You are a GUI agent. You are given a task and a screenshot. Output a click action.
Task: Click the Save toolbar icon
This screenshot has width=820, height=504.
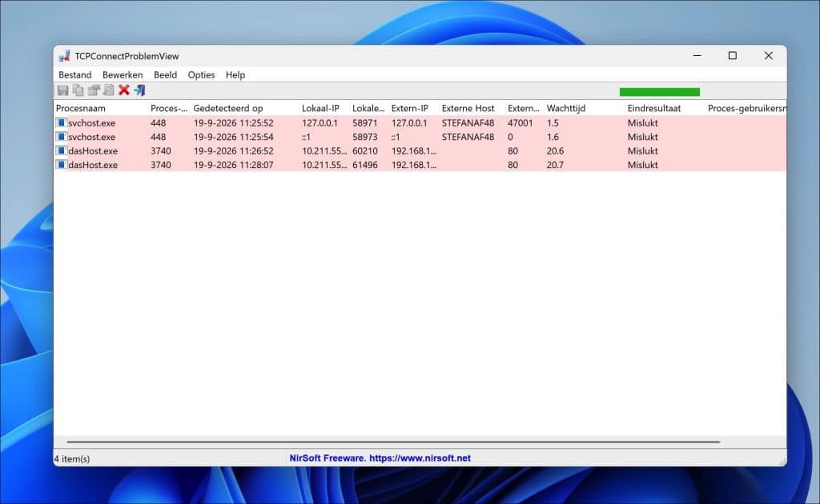(x=62, y=90)
